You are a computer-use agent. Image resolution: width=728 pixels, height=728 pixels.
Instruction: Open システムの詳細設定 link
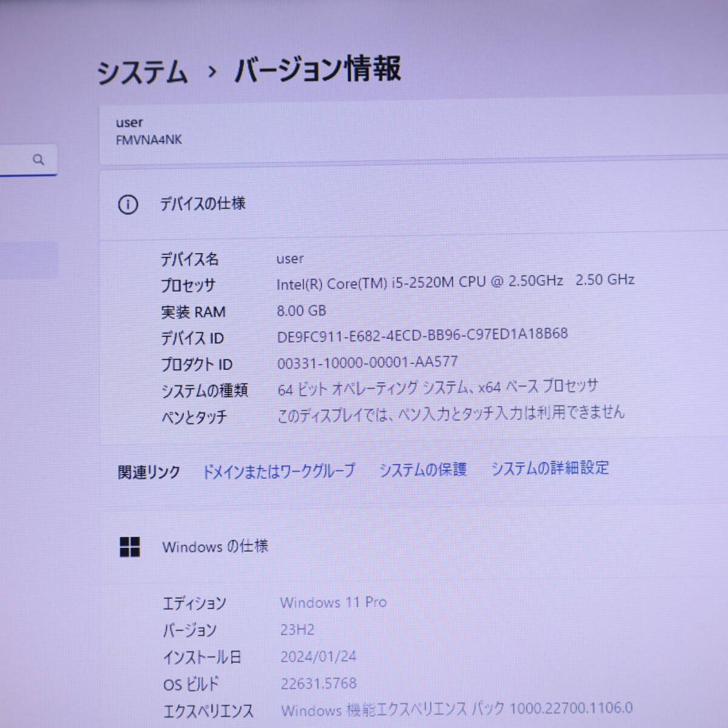tap(550, 468)
